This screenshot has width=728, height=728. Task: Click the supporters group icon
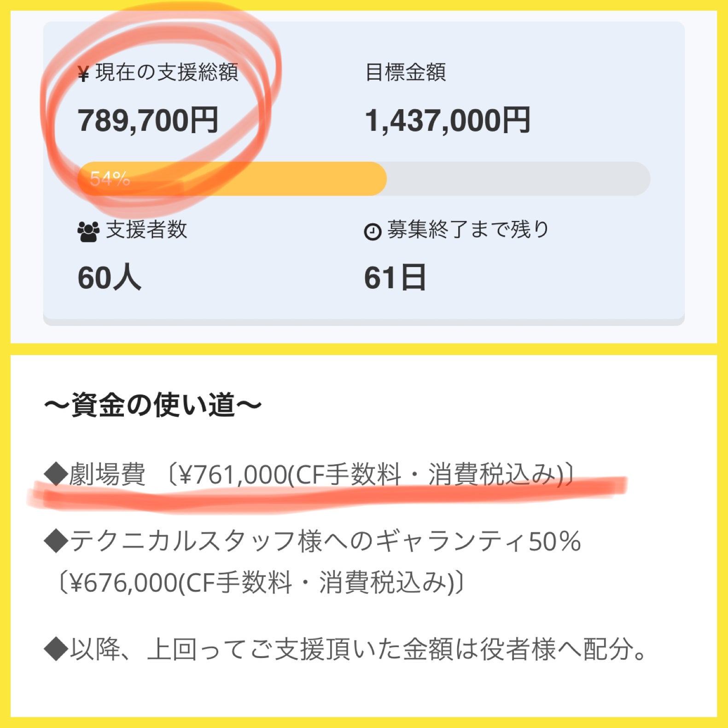click(88, 232)
